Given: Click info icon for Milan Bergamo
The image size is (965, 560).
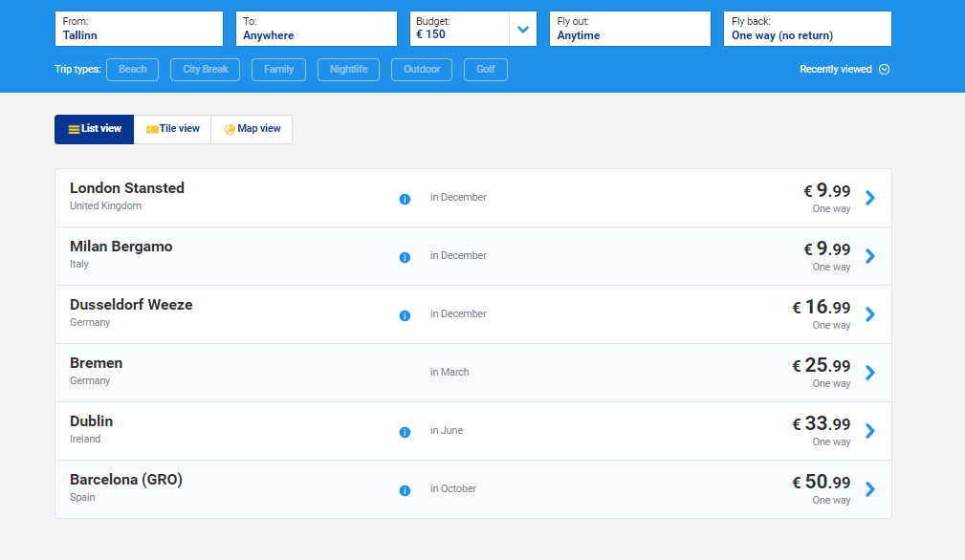Looking at the screenshot, I should tap(405, 257).
